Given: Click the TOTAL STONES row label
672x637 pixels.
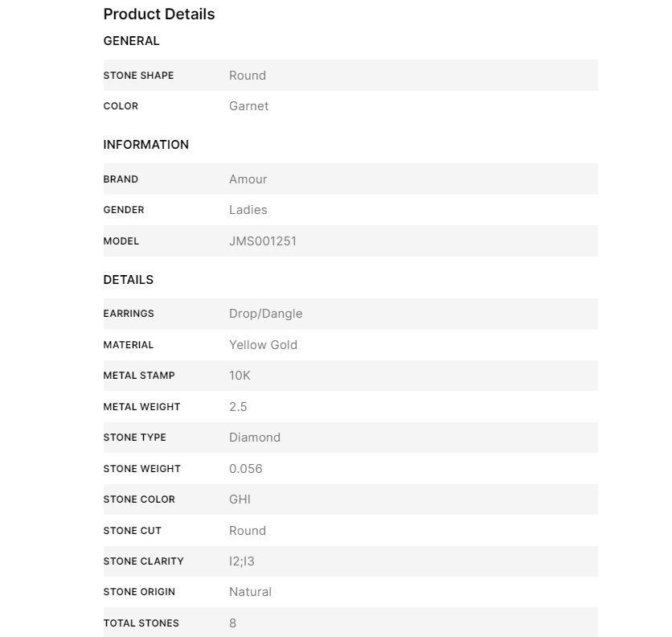Looking at the screenshot, I should (141, 623).
